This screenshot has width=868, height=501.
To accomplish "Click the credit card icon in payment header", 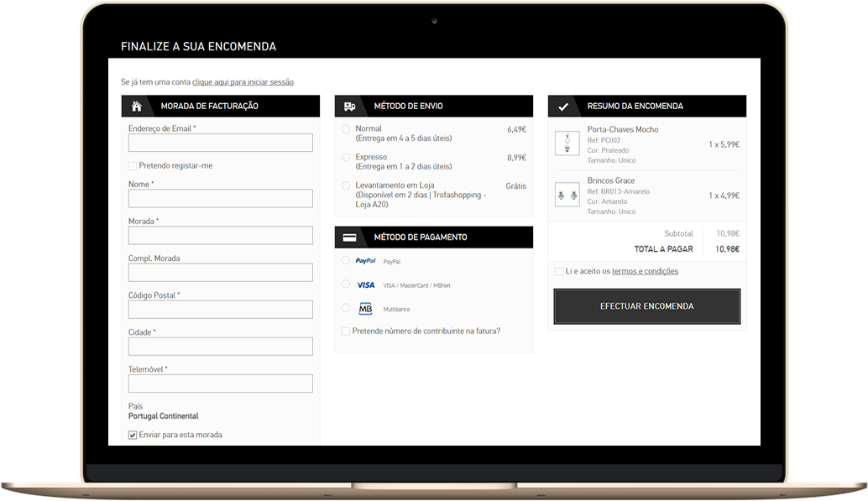I will (x=350, y=237).
